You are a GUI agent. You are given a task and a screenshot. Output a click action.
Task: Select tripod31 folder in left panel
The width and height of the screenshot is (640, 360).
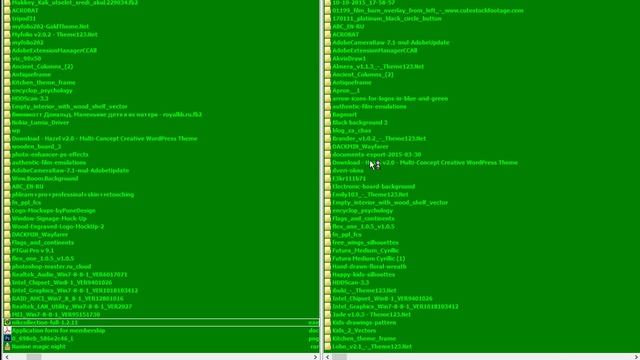click(x=24, y=18)
